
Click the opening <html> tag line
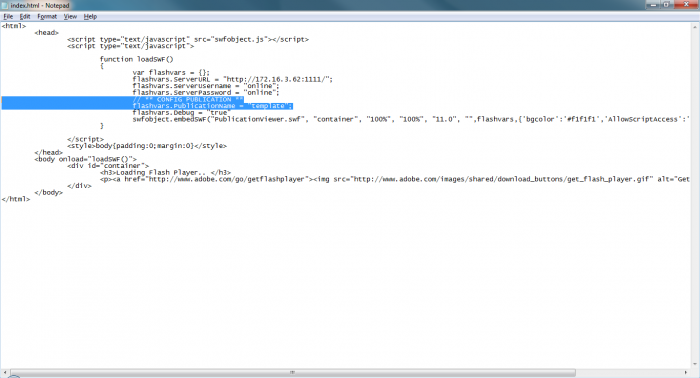[x=14, y=26]
